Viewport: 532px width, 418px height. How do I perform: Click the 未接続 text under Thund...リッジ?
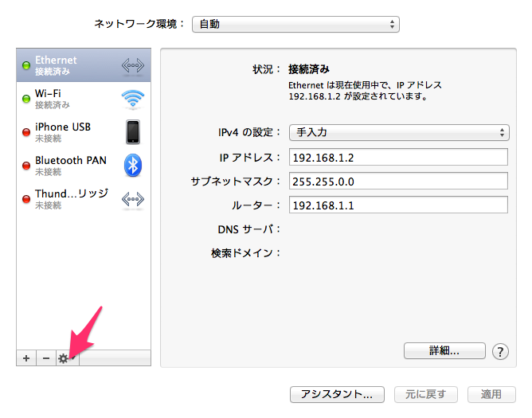(x=48, y=205)
